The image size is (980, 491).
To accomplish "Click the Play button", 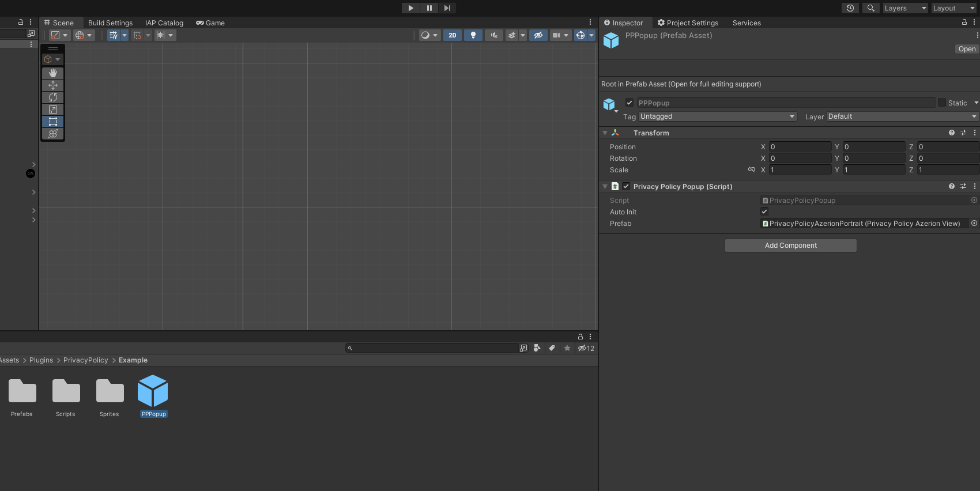I will point(410,8).
